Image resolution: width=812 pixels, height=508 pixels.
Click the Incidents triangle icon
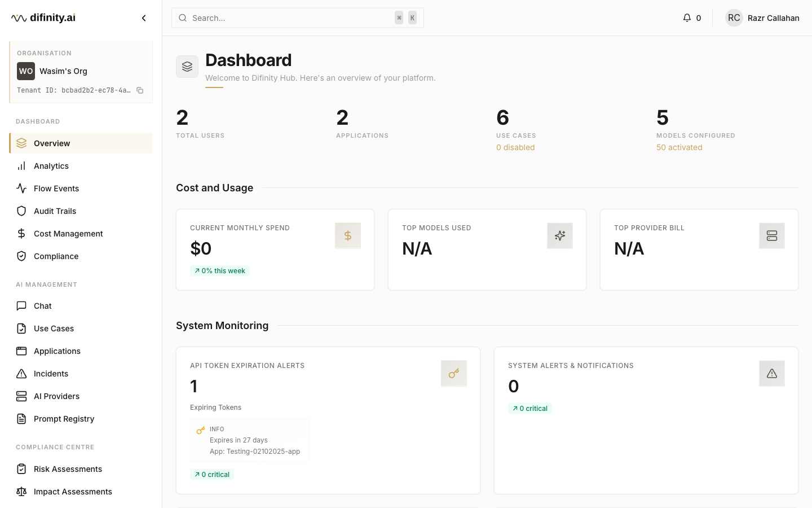(x=21, y=374)
